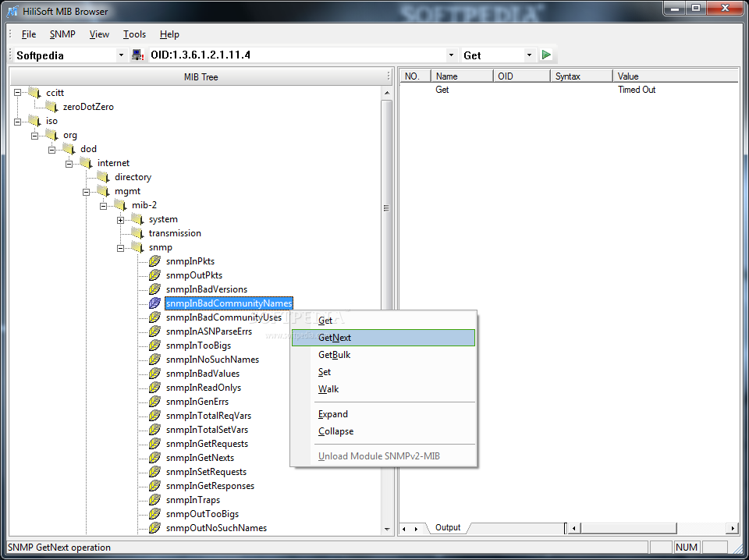Image resolution: width=749 pixels, height=560 pixels.
Task: Click the transmission folder icon
Action: coord(137,233)
